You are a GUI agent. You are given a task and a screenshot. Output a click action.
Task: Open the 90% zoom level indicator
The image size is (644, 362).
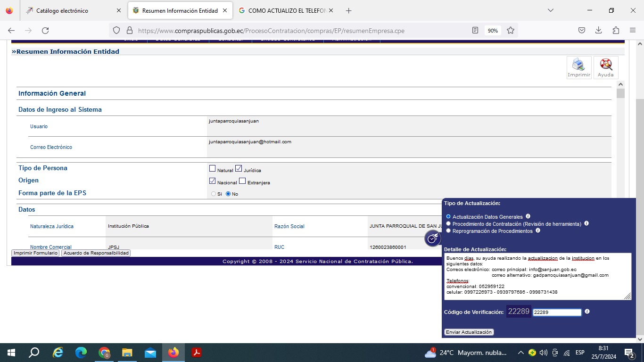tap(493, 31)
